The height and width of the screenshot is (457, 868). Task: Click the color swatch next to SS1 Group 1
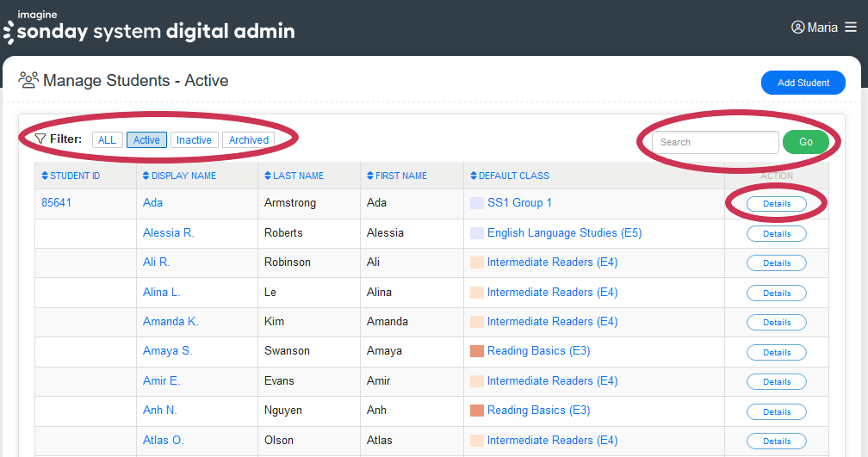click(x=477, y=203)
